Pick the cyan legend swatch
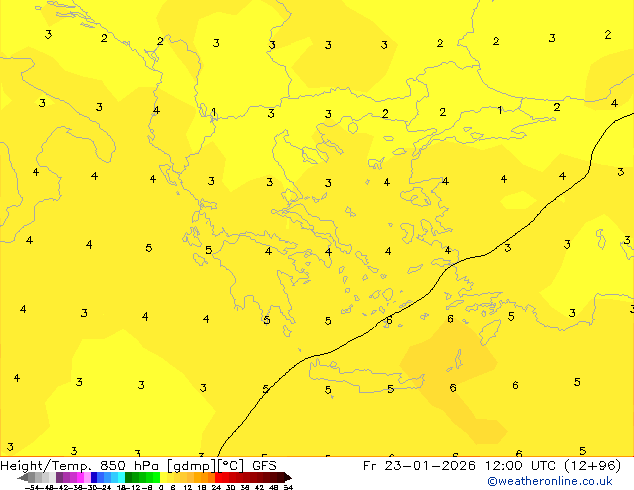The image size is (634, 490). coord(121,477)
